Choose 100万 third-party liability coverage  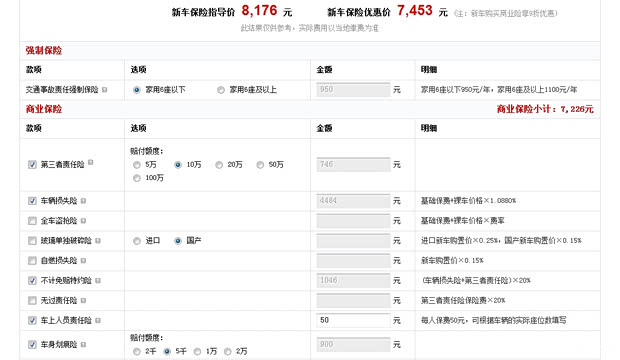(x=137, y=178)
